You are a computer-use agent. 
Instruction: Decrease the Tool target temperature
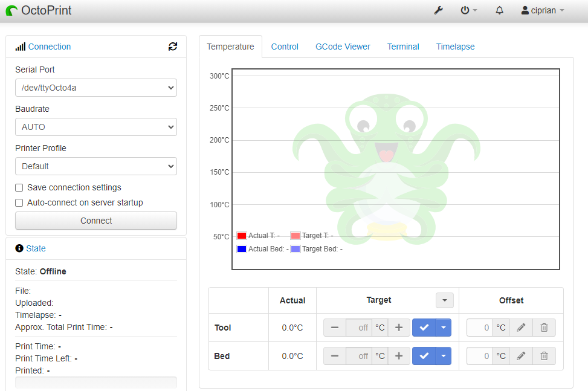(x=335, y=328)
